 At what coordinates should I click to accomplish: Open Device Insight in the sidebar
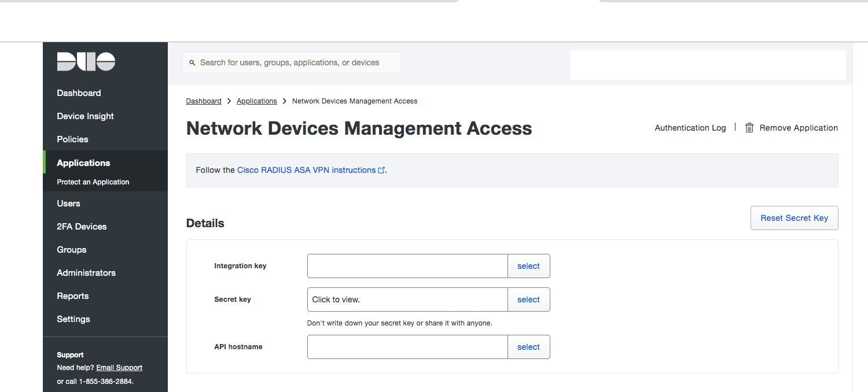coord(85,116)
